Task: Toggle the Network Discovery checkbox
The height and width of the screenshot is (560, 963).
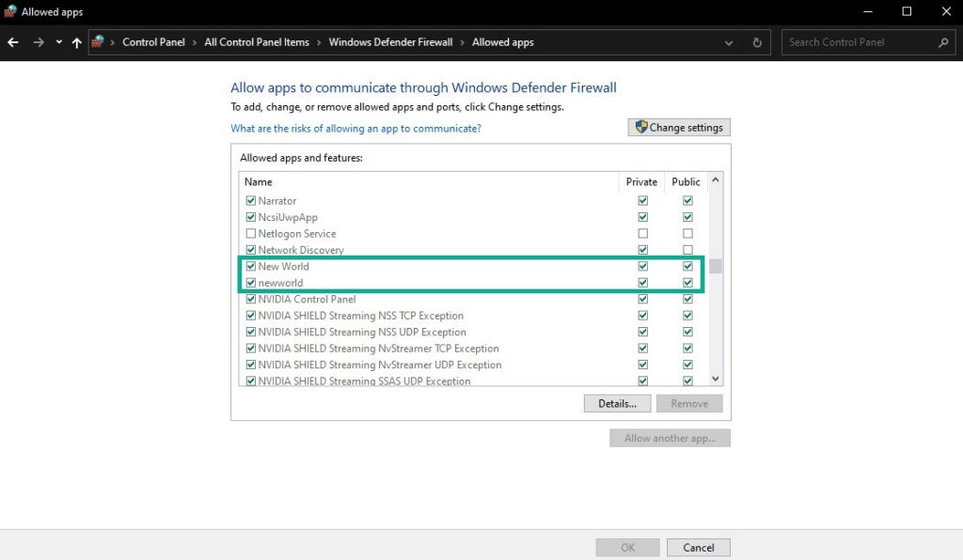Action: tap(250, 250)
